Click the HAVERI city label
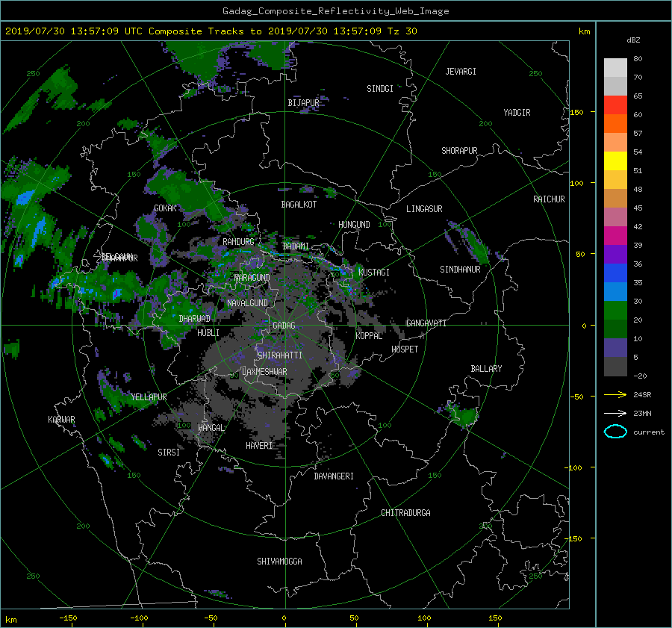Screen dimensions: 672x628 point(259,446)
